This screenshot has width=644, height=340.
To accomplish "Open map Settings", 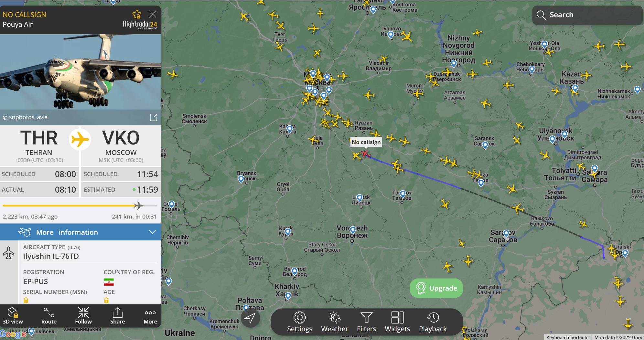I will tap(300, 322).
